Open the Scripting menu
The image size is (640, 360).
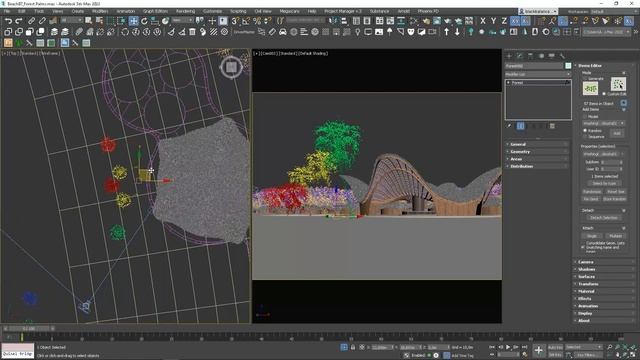point(238,11)
